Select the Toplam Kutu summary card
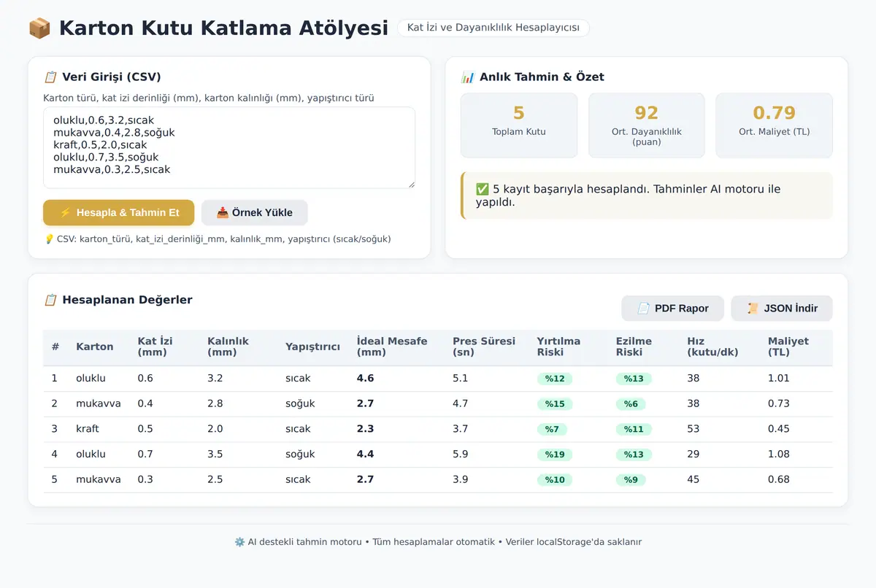876x588 pixels. click(519, 125)
